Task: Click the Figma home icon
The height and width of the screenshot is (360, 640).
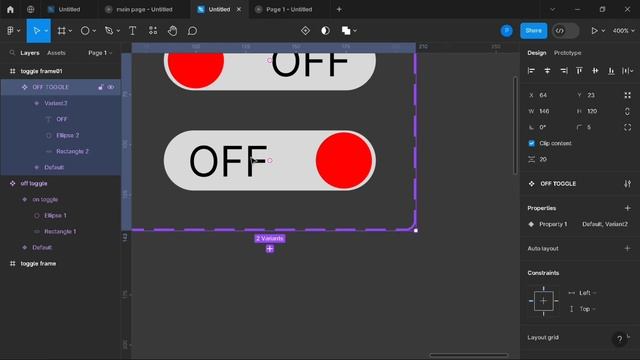Action: coord(10,9)
